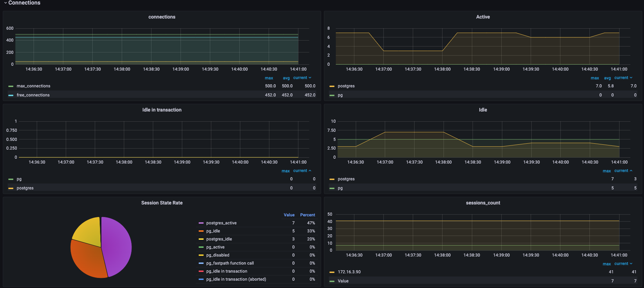
Task: Select postgres_active in pie legend
Action: (x=221, y=223)
